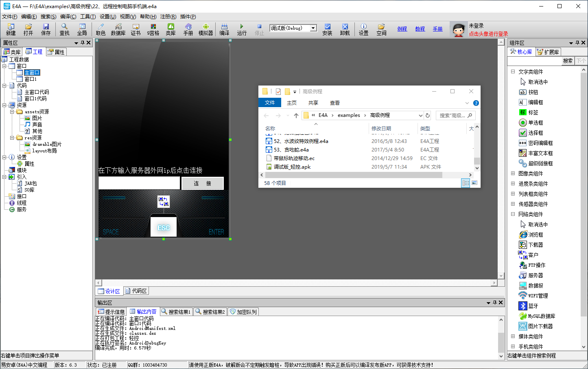The image size is (588, 369).
Task: Click the 全局 toolbar icon
Action: click(82, 29)
